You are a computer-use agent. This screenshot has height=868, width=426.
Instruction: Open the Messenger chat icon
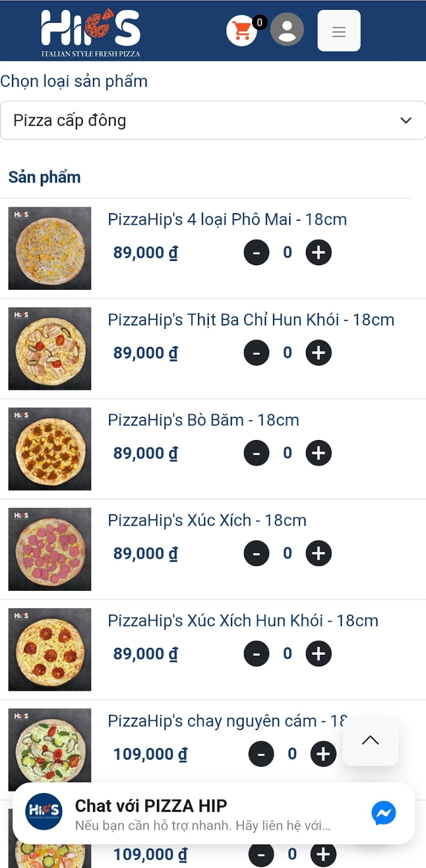point(384,813)
